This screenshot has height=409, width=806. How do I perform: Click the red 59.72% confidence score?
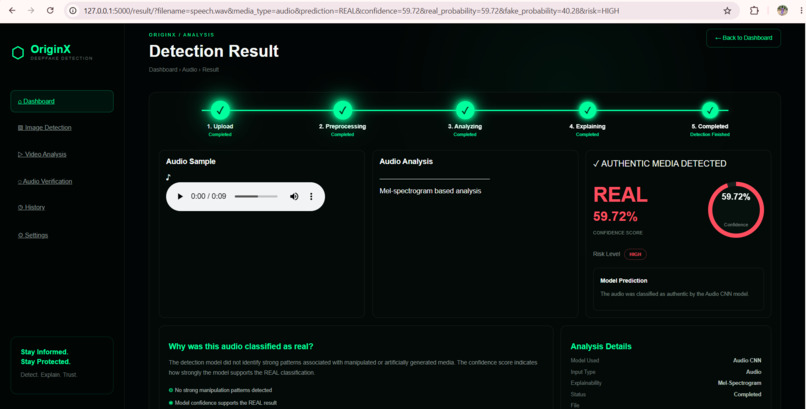pyautogui.click(x=615, y=217)
